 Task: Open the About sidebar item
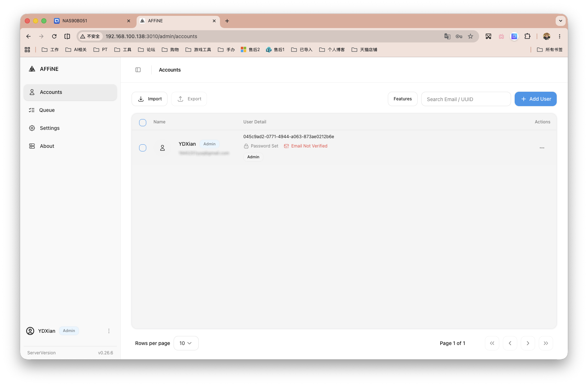click(70, 146)
